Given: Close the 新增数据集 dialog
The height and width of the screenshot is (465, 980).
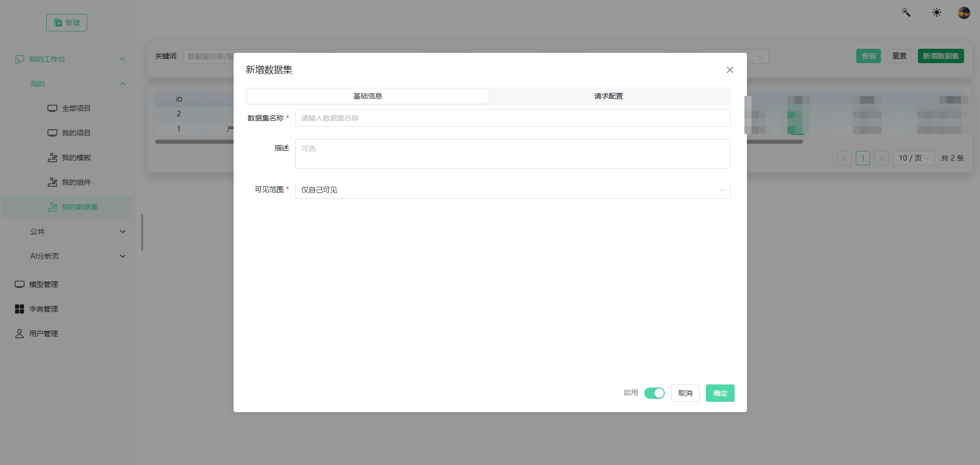Looking at the screenshot, I should coord(729,70).
